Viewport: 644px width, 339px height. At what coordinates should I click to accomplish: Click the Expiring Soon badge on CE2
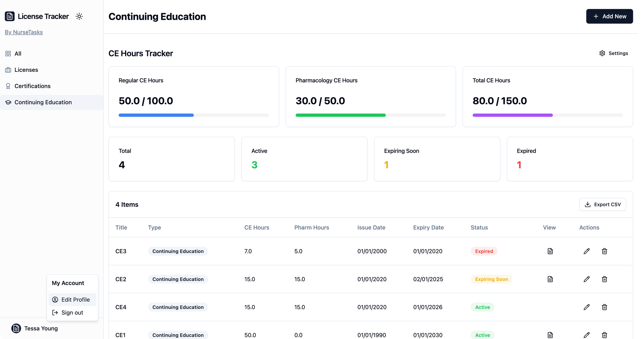491,279
